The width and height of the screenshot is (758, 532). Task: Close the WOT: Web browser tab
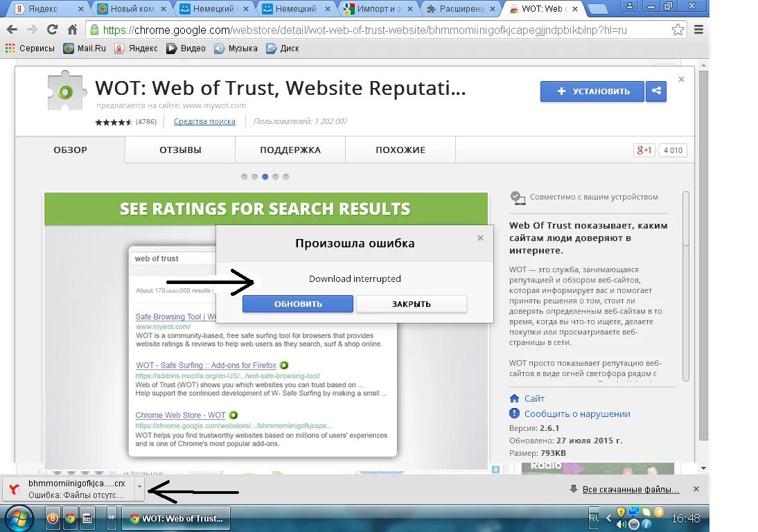coord(575,9)
